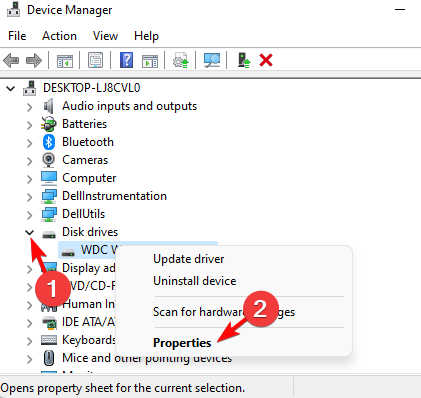Select the Bluetooth label
Image resolution: width=421 pixels, height=398 pixels.
(x=88, y=142)
